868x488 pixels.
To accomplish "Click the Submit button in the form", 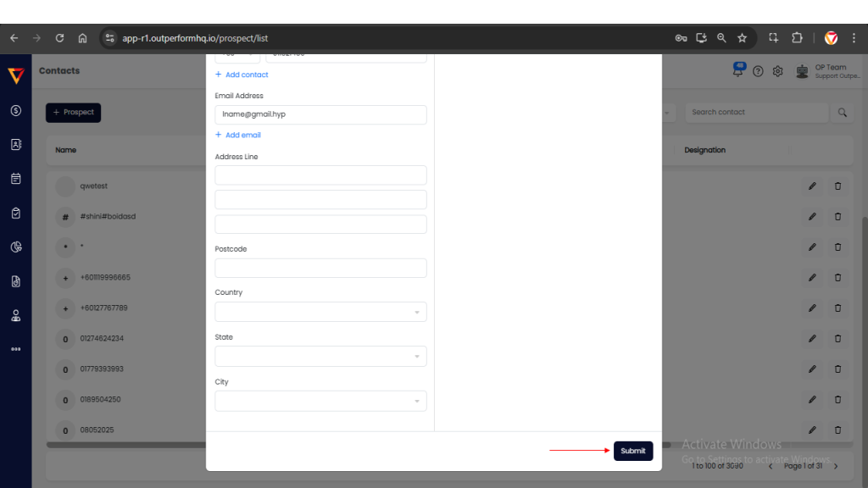I will click(632, 451).
